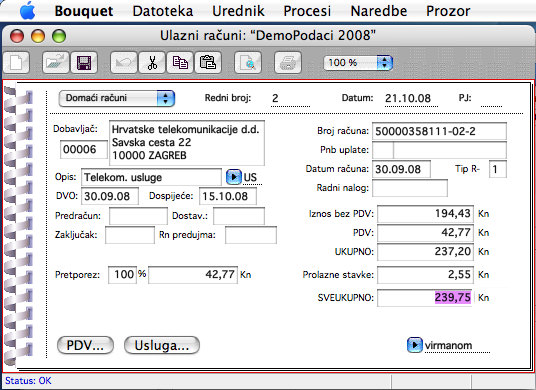Open the Prozor menu

click(x=448, y=11)
